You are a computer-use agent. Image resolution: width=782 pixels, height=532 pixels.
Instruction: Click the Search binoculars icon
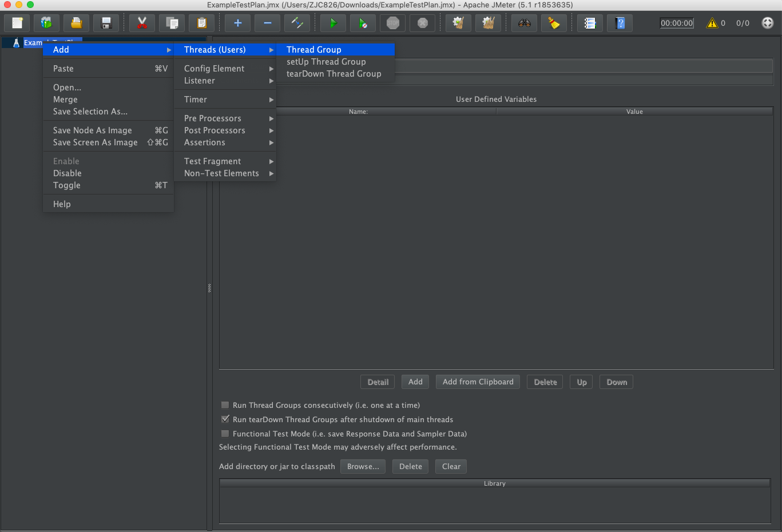point(524,23)
